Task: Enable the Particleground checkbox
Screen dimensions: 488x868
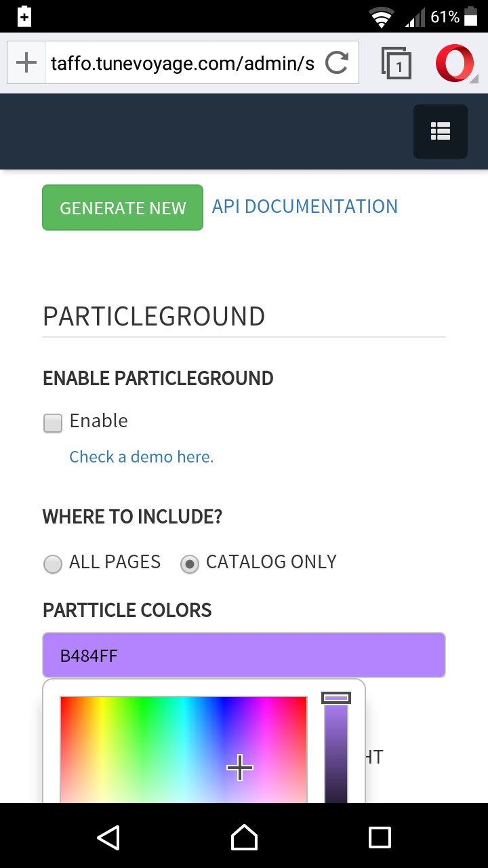Action: click(x=53, y=423)
